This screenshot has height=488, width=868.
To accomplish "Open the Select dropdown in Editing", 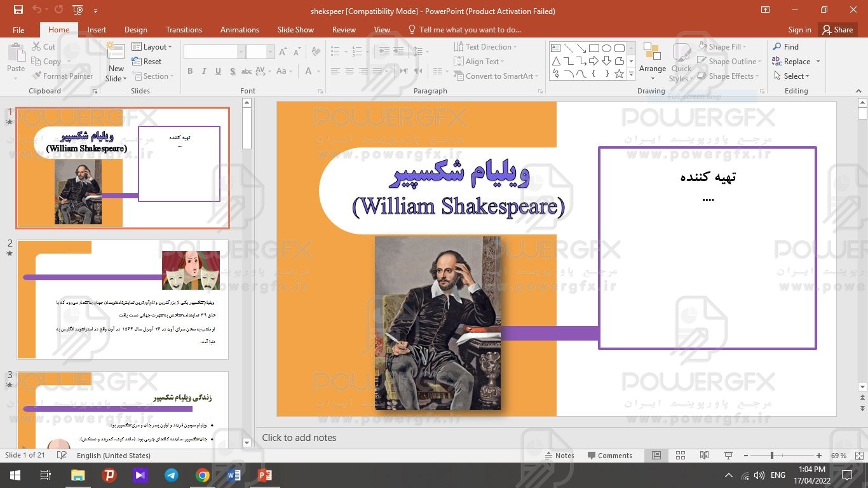I will pyautogui.click(x=792, y=76).
